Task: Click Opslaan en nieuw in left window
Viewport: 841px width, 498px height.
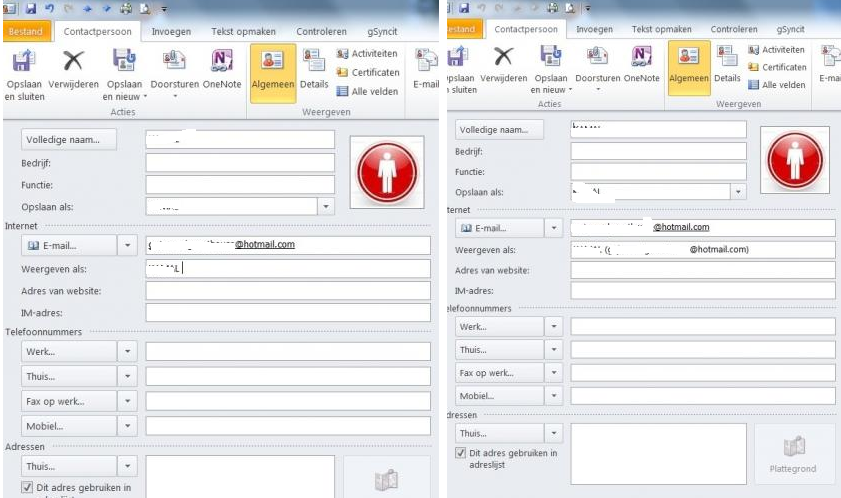Action: (x=124, y=74)
